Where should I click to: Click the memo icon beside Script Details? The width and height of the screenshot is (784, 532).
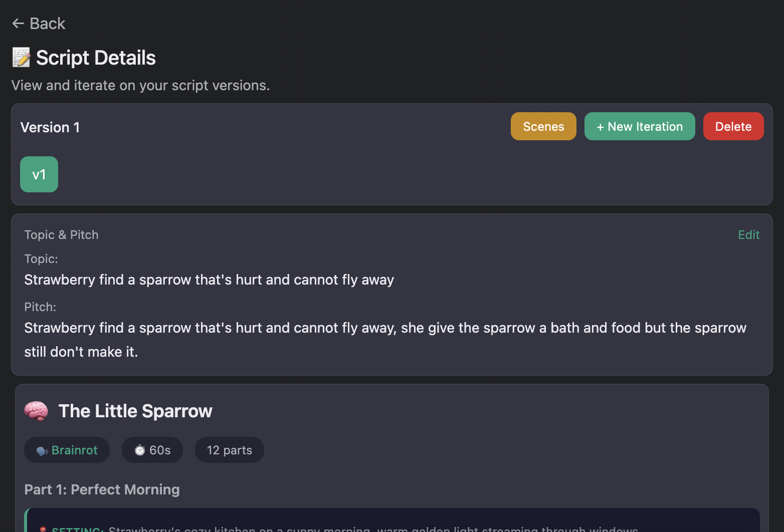21,58
